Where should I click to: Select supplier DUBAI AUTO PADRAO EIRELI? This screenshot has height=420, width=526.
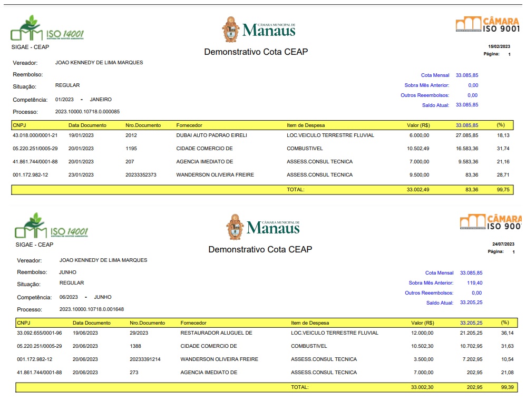pos(212,135)
